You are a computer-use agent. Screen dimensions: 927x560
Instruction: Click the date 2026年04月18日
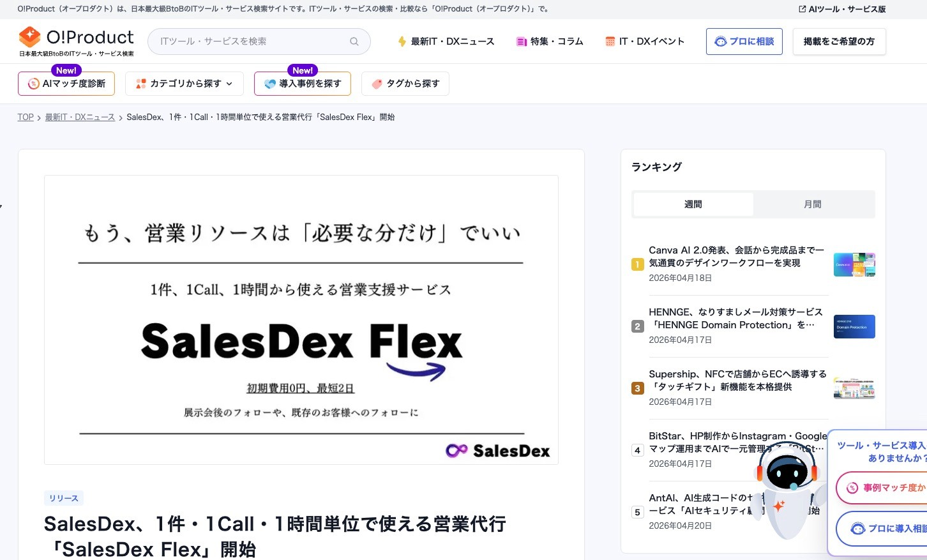pos(680,278)
